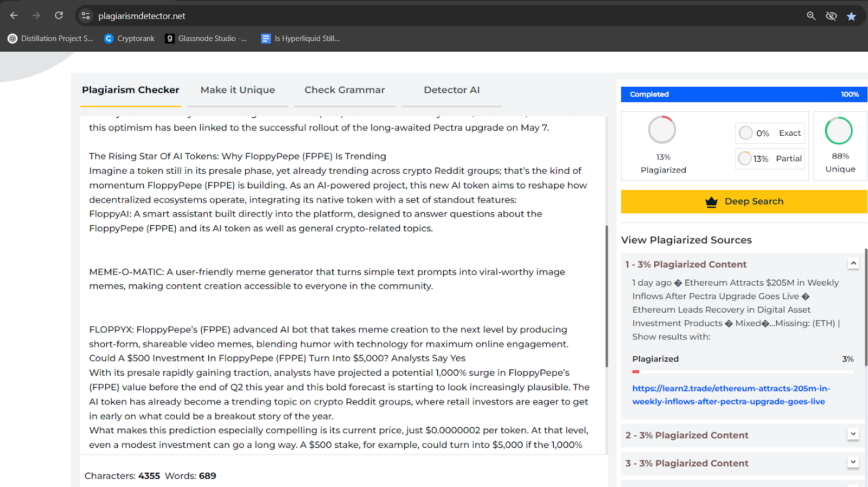Image resolution: width=868 pixels, height=487 pixels.
Task: Reload the page with refresh icon
Action: tap(59, 16)
